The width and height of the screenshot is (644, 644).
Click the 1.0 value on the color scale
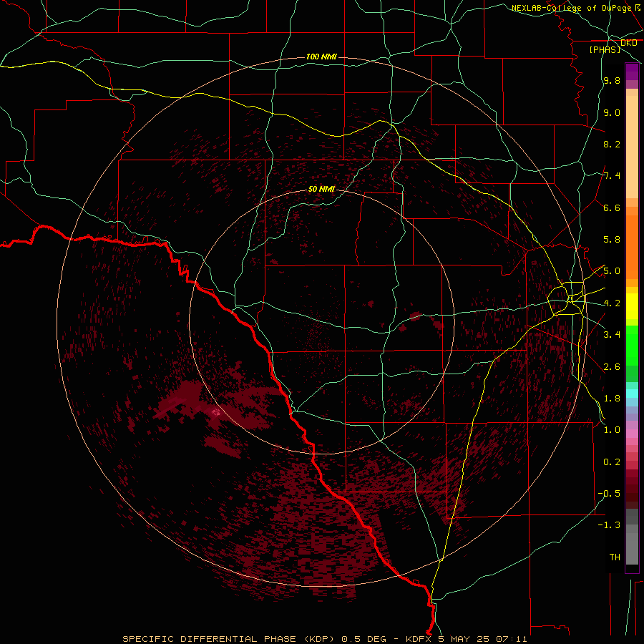tap(612, 430)
